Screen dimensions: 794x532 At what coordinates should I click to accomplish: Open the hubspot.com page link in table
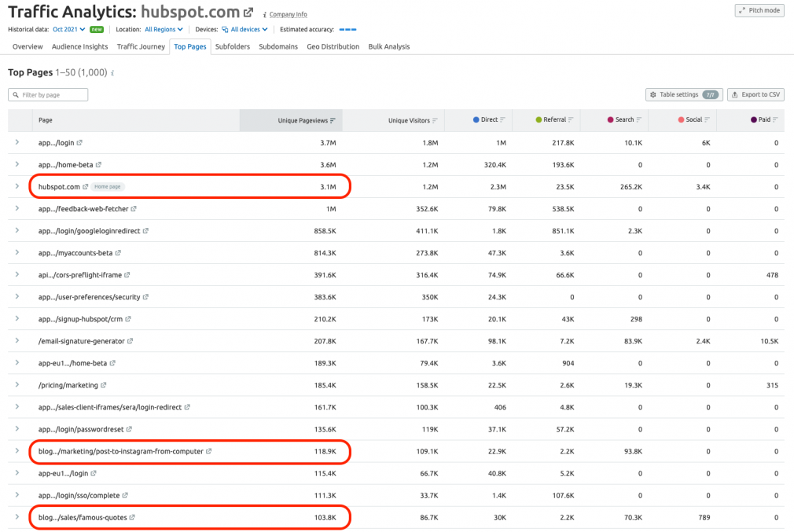coord(59,187)
